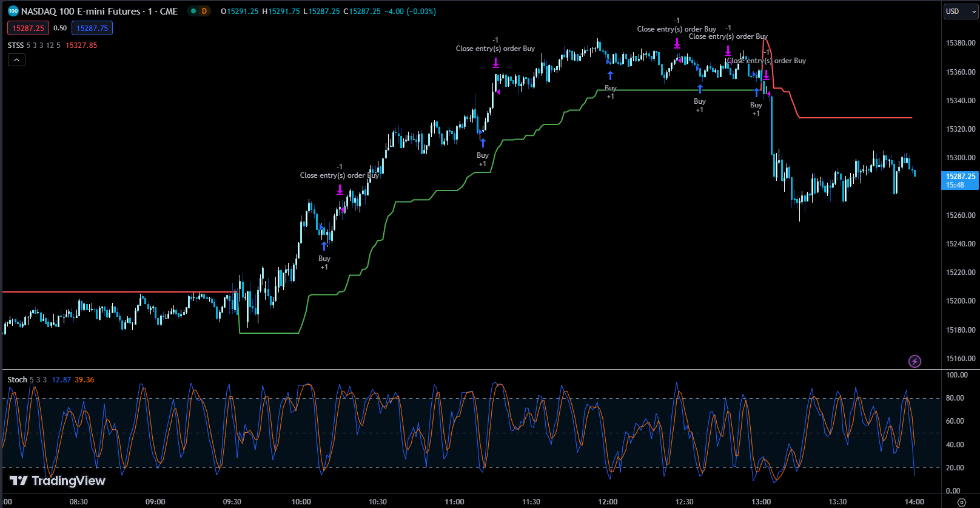Select the Stoch indicator legend label
This screenshot has height=508, width=980.
[x=17, y=380]
